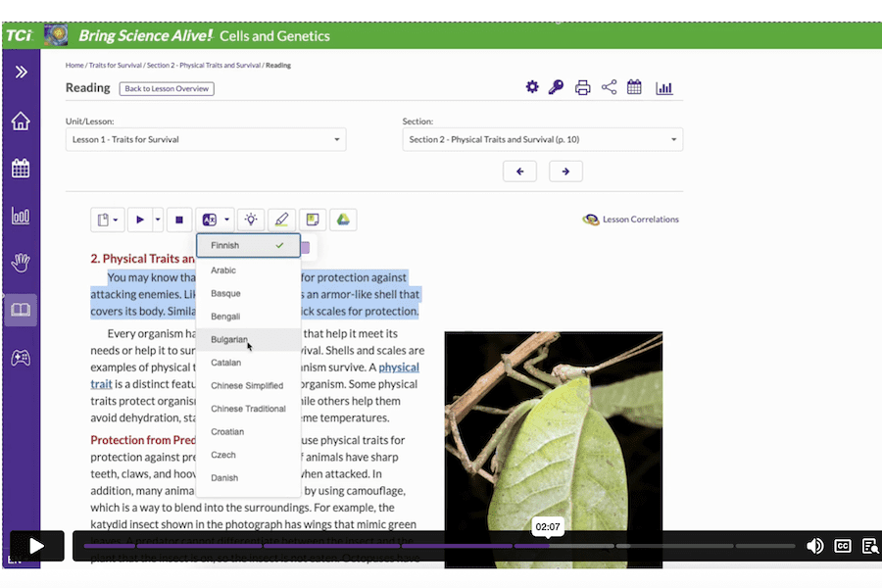Viewport: 882px width, 588px height.
Task: Open the planner calendar icon at top right
Action: [x=634, y=87]
